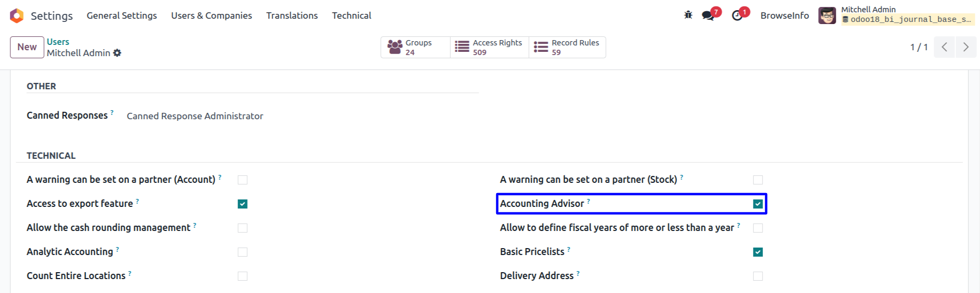Enable the Analytic Accounting checkbox
Screen dimensions: 980x293
(243, 252)
